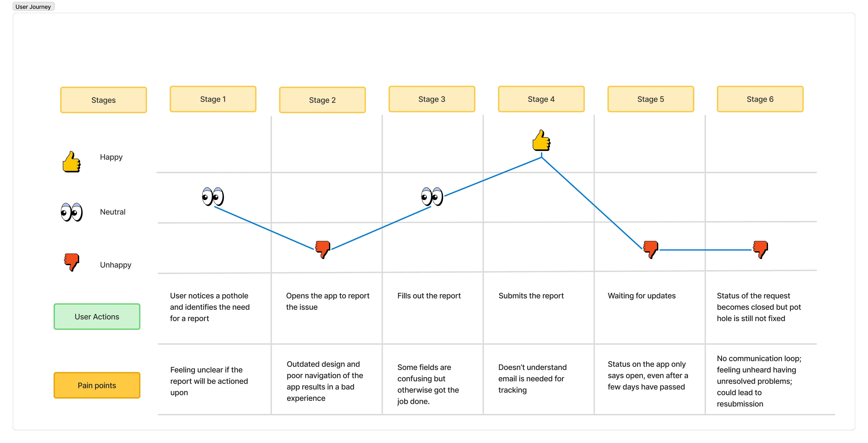The width and height of the screenshot is (868, 443).
Task: Click the thumbs-up icon above Stage 4
Action: 541,140
